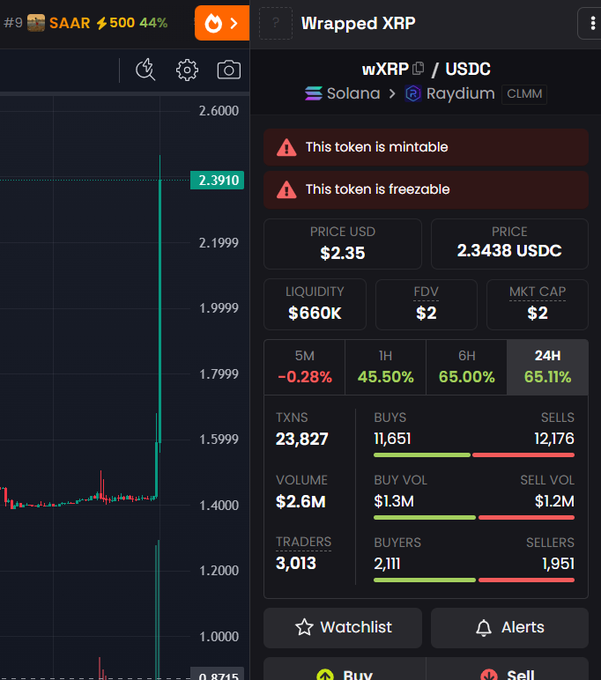
Task: Click the Solana logo icon
Action: coord(314,93)
